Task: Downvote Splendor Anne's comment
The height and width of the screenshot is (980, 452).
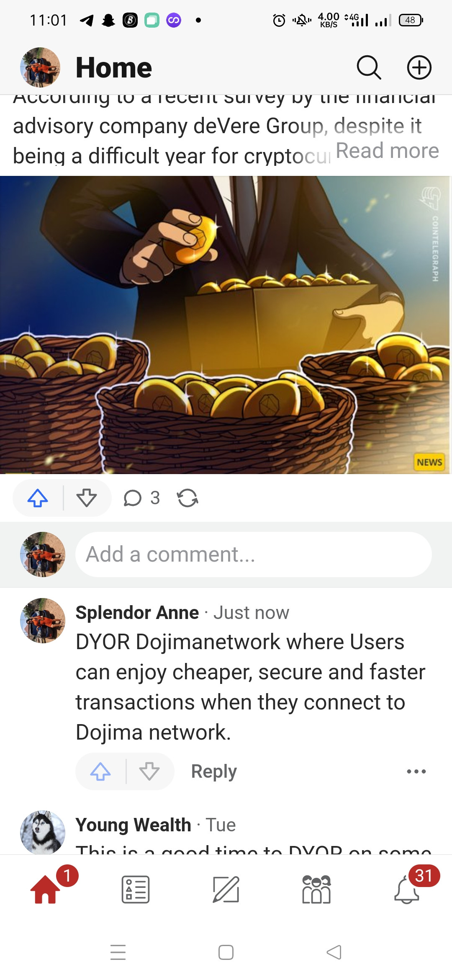Action: [149, 771]
